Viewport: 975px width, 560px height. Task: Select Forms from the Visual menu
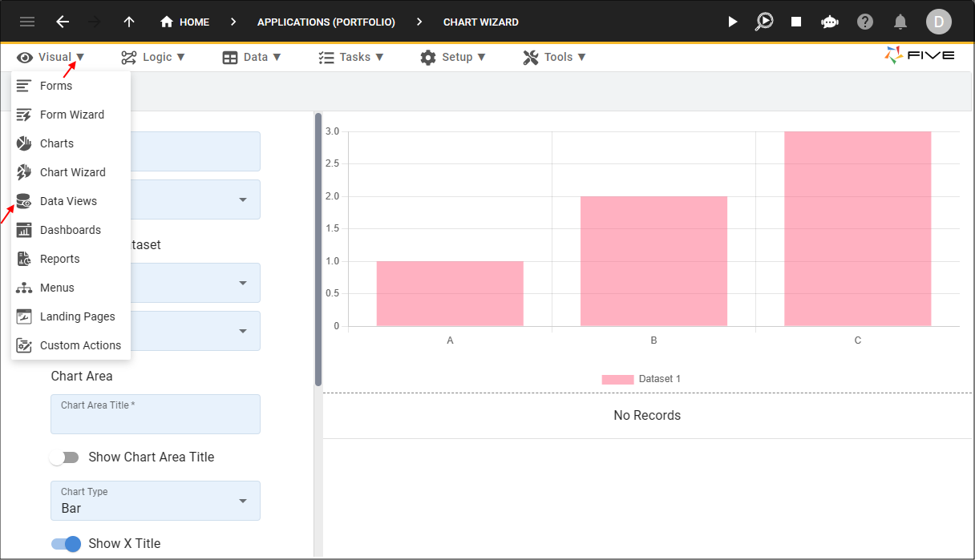(x=71, y=86)
